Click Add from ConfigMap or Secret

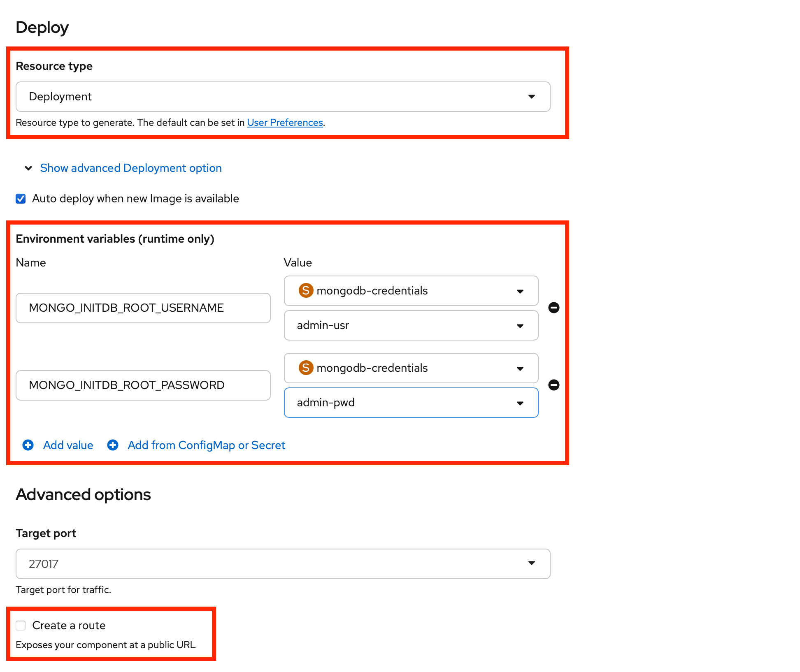click(x=206, y=445)
